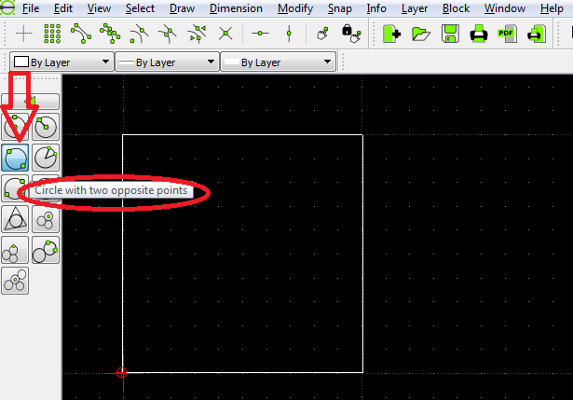This screenshot has height=400, width=573.
Task: Toggle snap to middle points
Action: point(168,34)
